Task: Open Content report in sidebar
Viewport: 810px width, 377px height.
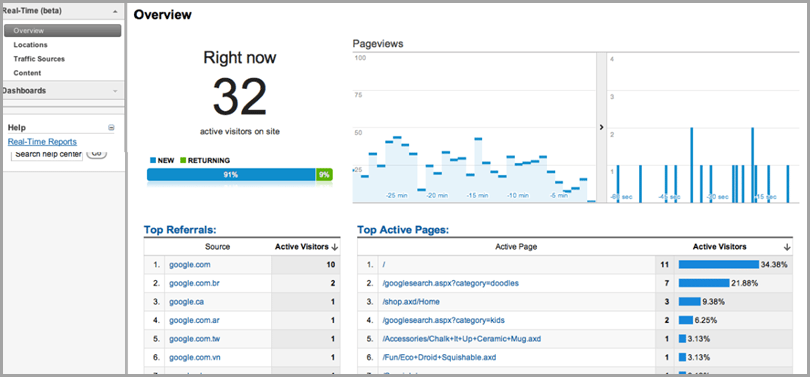Action: [x=27, y=73]
